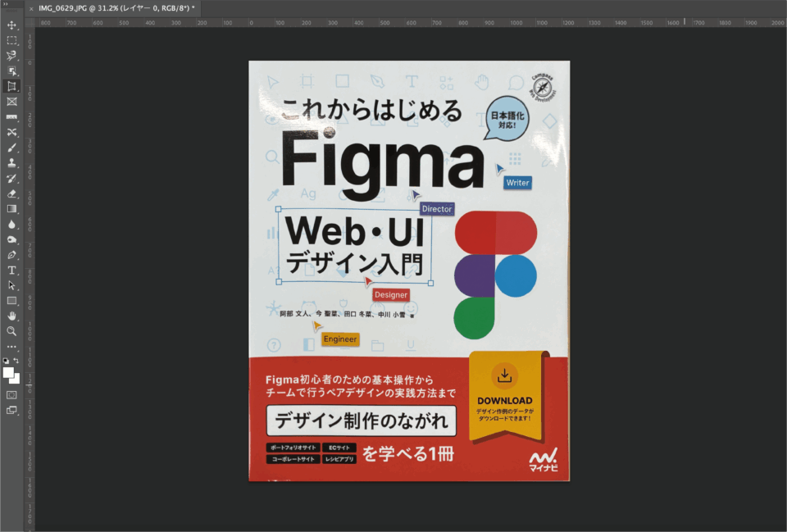
Task: Select the Move tool
Action: [11, 25]
